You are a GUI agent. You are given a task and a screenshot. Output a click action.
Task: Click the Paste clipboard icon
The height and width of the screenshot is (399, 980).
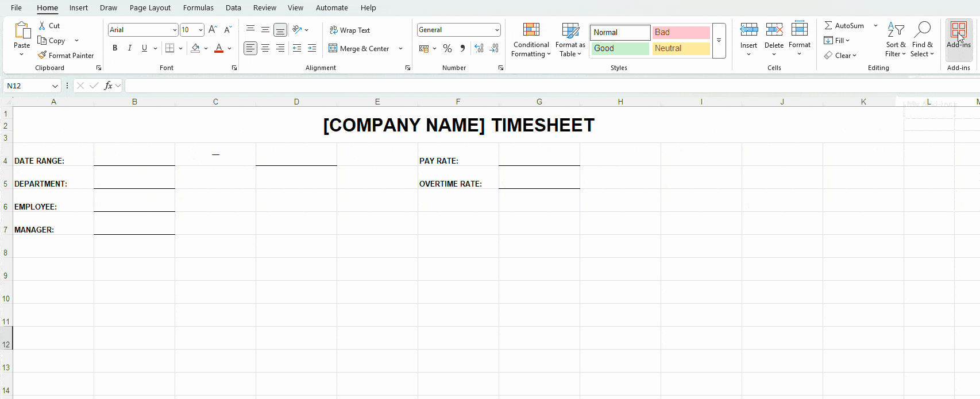pyautogui.click(x=22, y=31)
